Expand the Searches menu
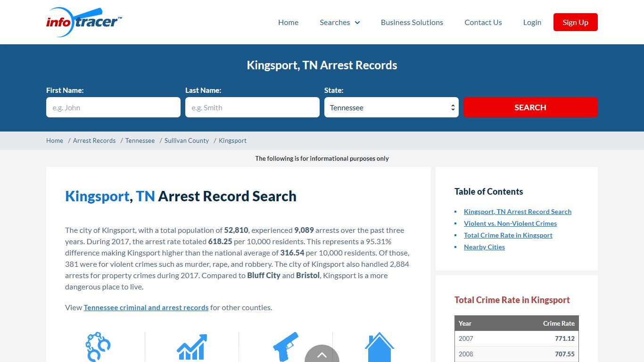 [339, 22]
